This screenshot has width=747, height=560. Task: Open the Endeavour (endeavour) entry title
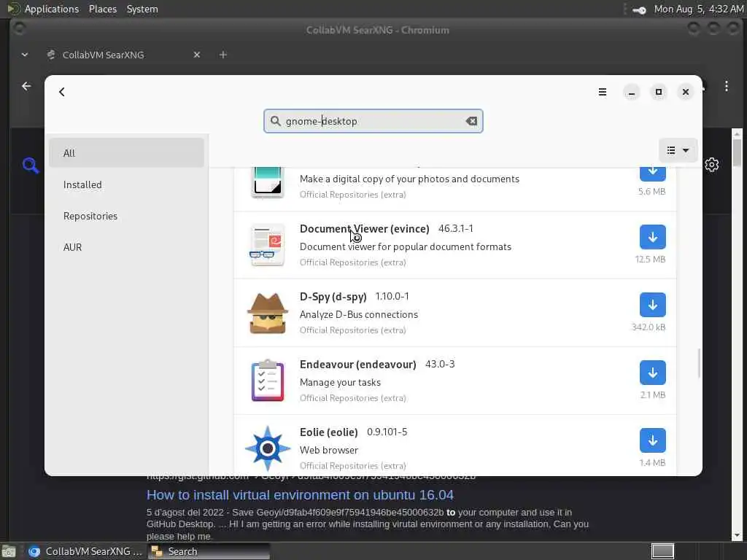coord(357,365)
